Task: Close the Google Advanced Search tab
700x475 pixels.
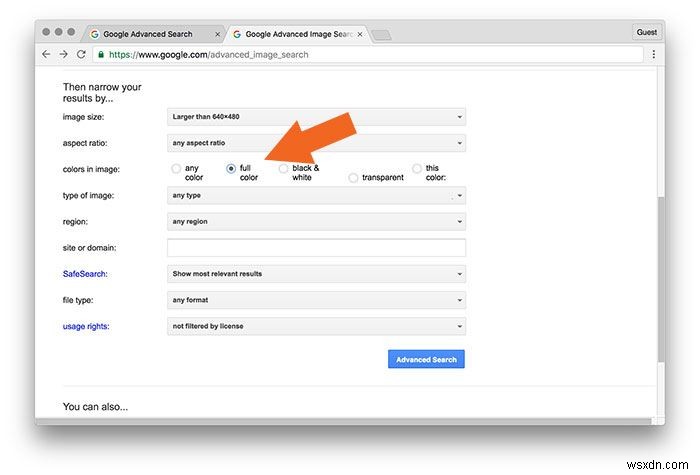Action: tap(218, 34)
